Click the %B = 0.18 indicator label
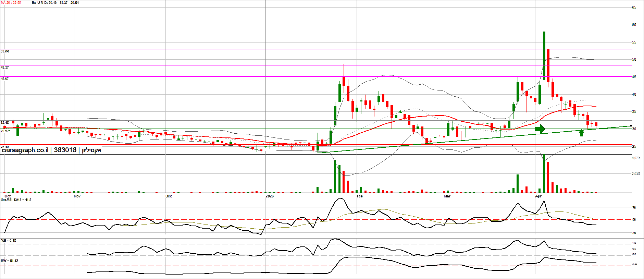This screenshot has height=279, width=644. 9,241
